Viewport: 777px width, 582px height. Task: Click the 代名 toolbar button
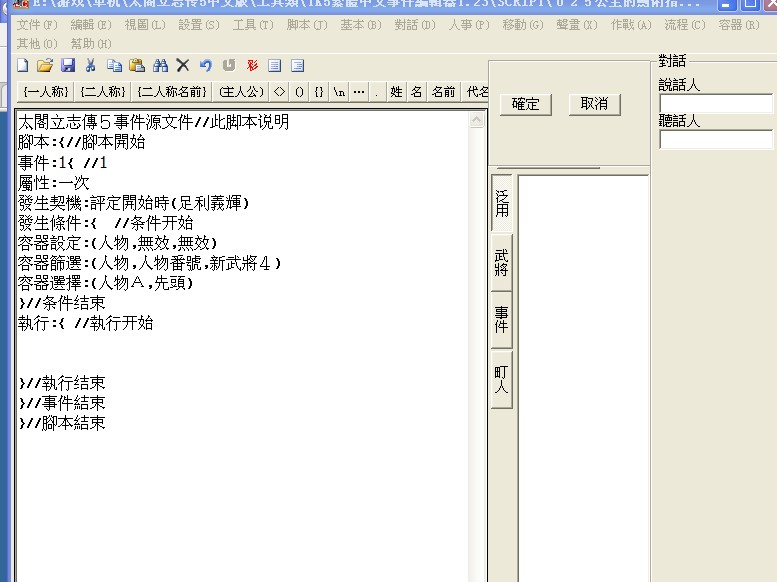pyautogui.click(x=476, y=92)
